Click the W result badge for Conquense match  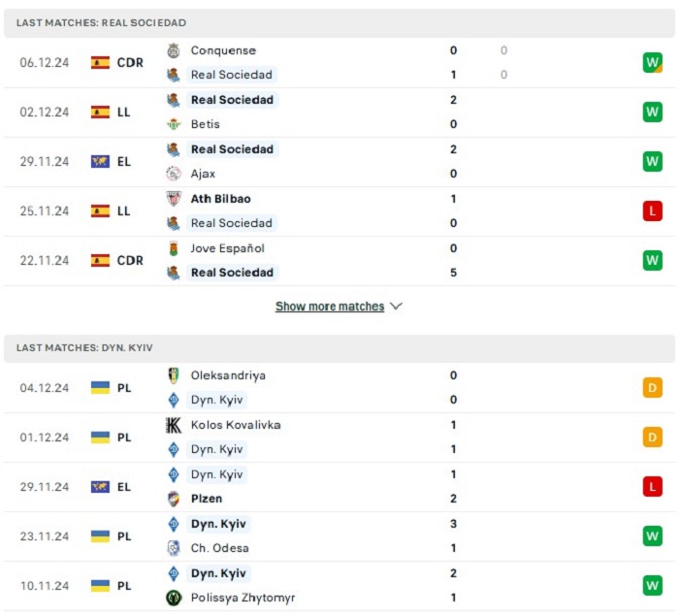653,63
